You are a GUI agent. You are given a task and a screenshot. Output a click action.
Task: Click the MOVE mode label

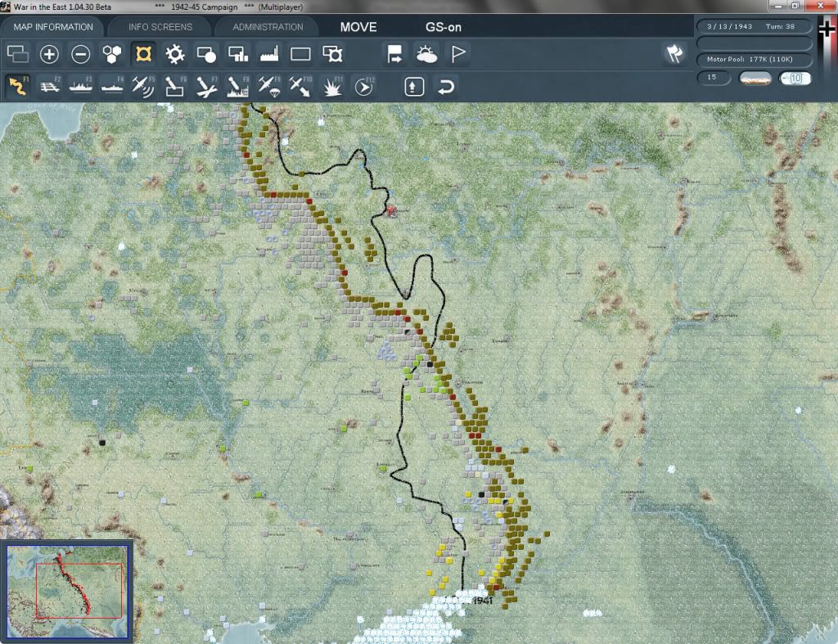click(358, 27)
